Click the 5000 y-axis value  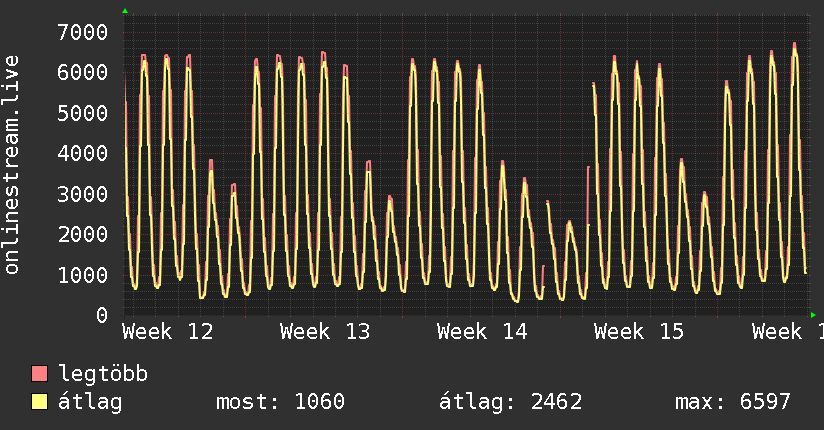(x=83, y=113)
